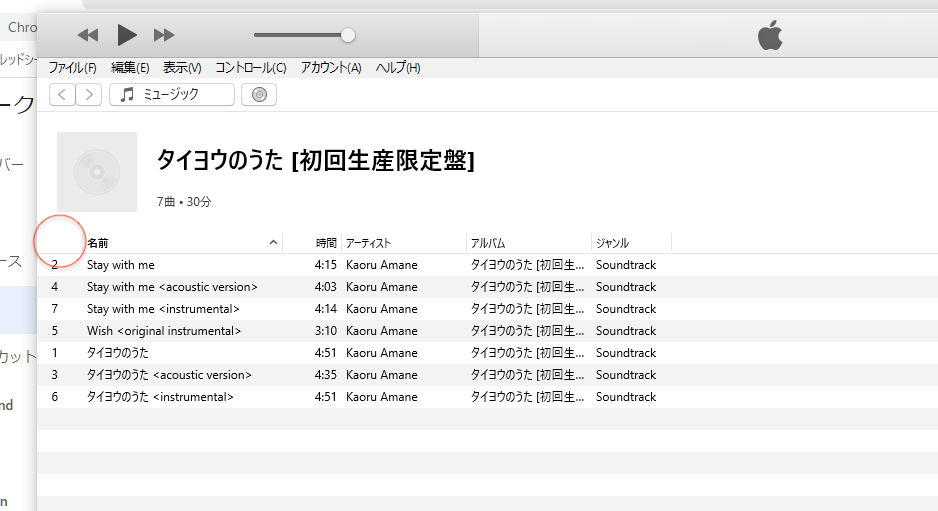Click the back navigation arrow
The width and height of the screenshot is (938, 511).
pyautogui.click(x=62, y=95)
